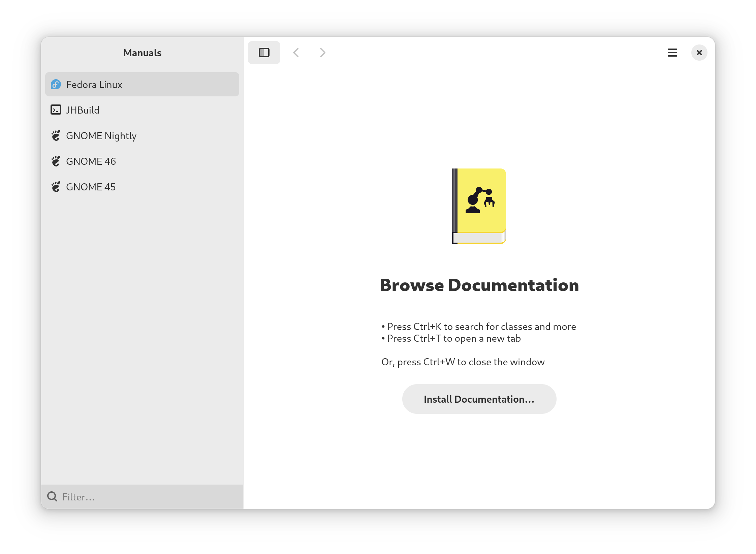Click the GNOME Nightly foot icon
This screenshot has width=756, height=554.
point(56,135)
